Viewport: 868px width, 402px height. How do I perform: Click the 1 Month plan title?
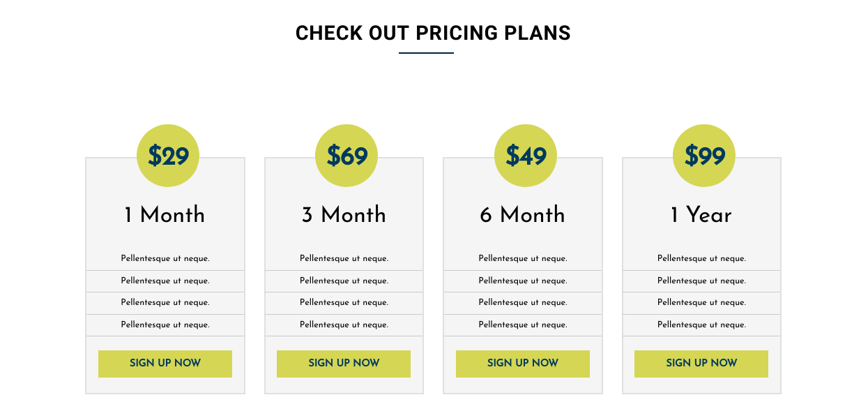tap(165, 215)
